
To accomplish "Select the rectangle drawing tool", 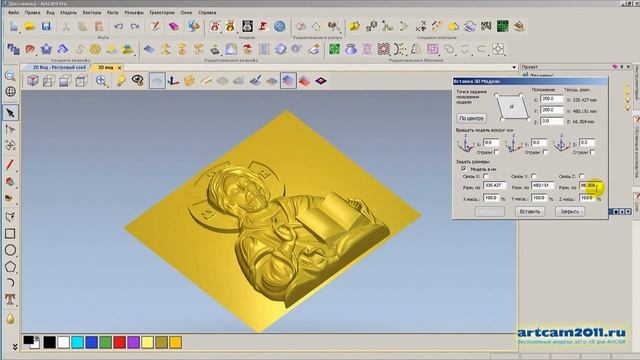I will click(10, 233).
